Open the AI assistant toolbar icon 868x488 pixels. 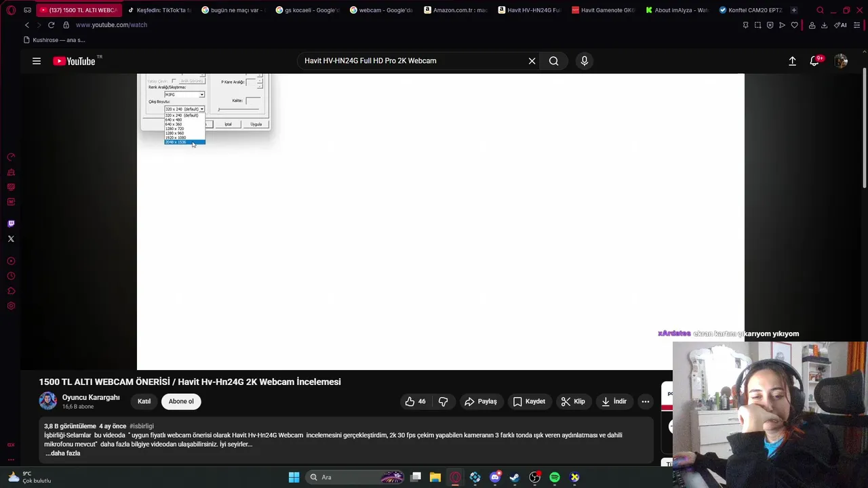[x=840, y=25]
